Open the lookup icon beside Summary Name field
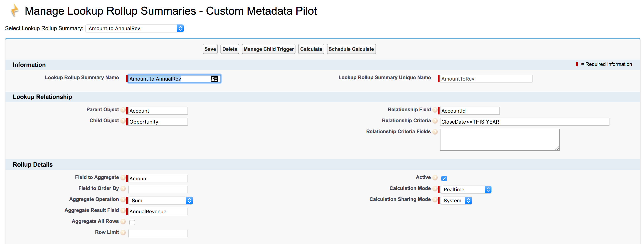Image resolution: width=644 pixels, height=244 pixels. 214,79
